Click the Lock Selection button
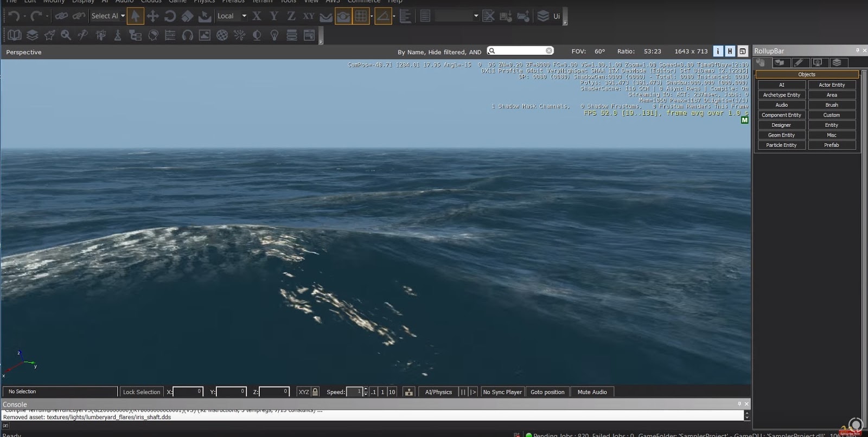Image resolution: width=868 pixels, height=437 pixels. (x=141, y=392)
